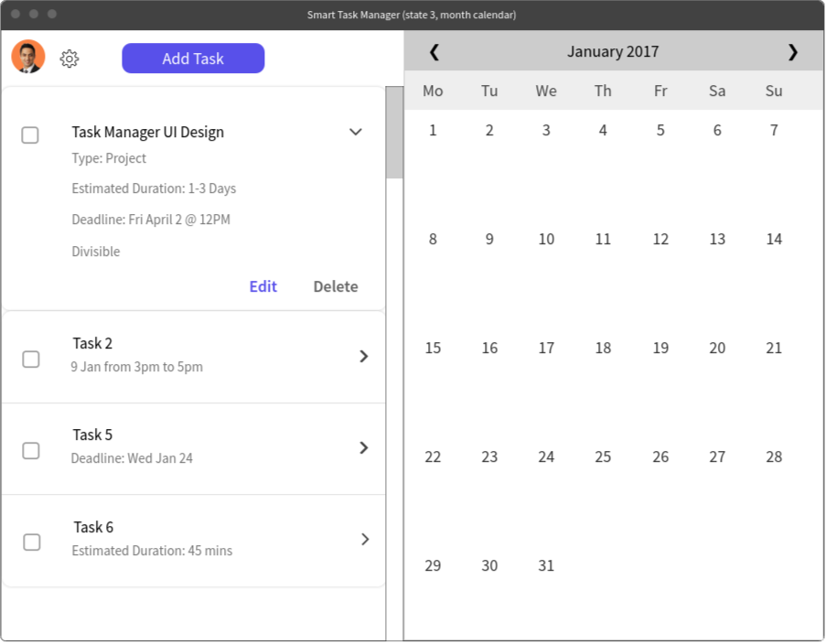The height and width of the screenshot is (644, 826).
Task: Click the task list scrollbar thumb
Action: coord(394,133)
